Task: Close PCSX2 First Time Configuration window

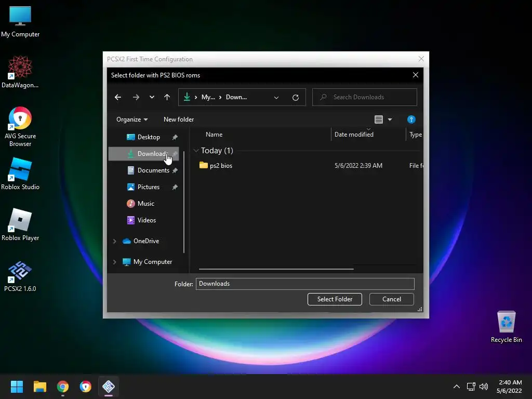Action: [x=421, y=59]
